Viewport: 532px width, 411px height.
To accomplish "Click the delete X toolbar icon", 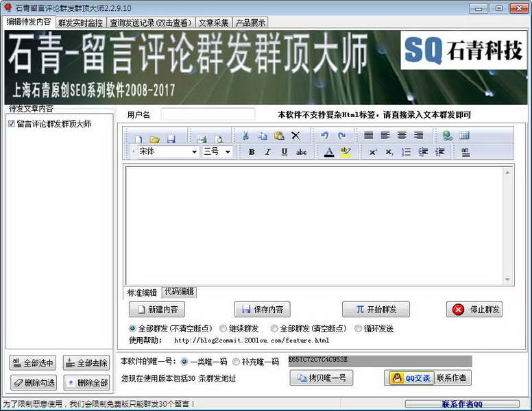I will pos(296,136).
